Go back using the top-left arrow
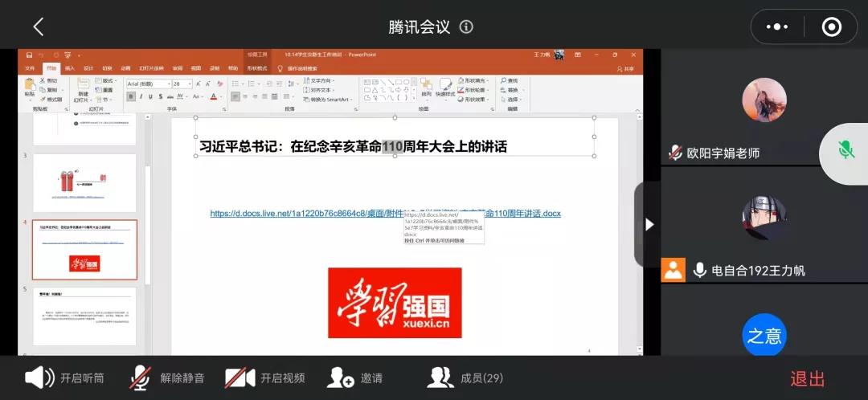This screenshot has width=868, height=400. point(38,27)
